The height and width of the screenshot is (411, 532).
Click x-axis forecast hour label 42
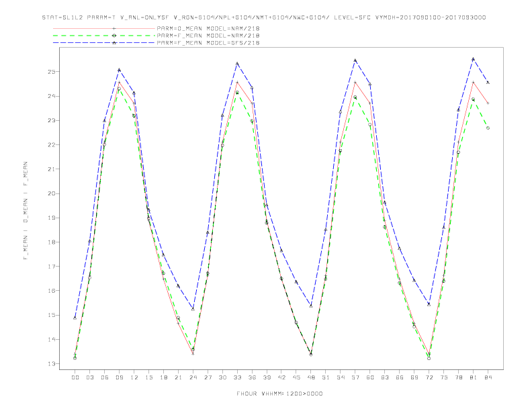point(281,377)
